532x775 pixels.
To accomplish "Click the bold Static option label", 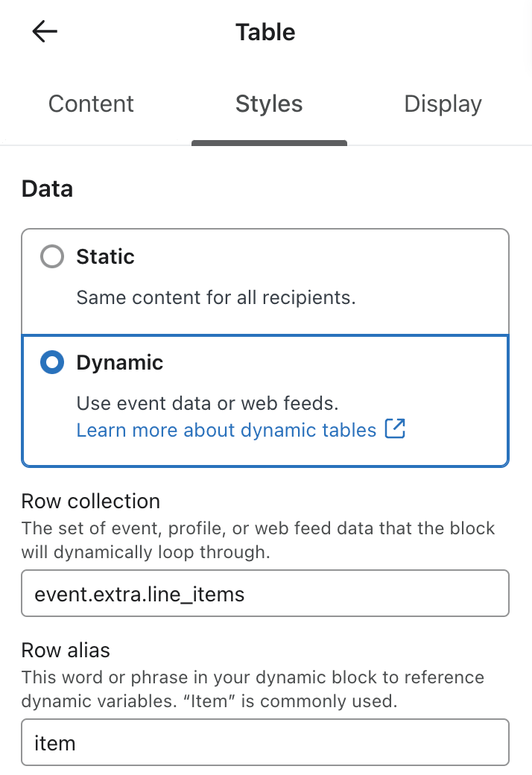I will pyautogui.click(x=105, y=257).
